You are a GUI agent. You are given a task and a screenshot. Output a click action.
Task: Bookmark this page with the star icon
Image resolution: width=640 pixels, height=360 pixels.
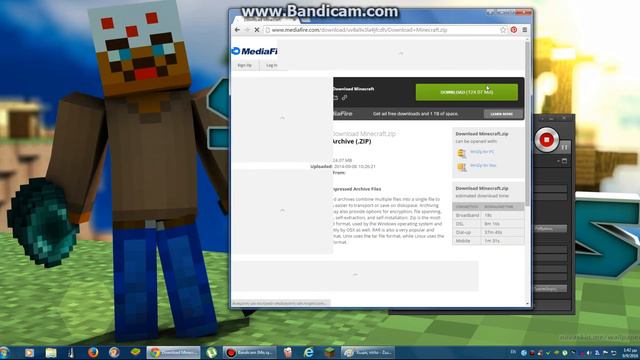503,30
